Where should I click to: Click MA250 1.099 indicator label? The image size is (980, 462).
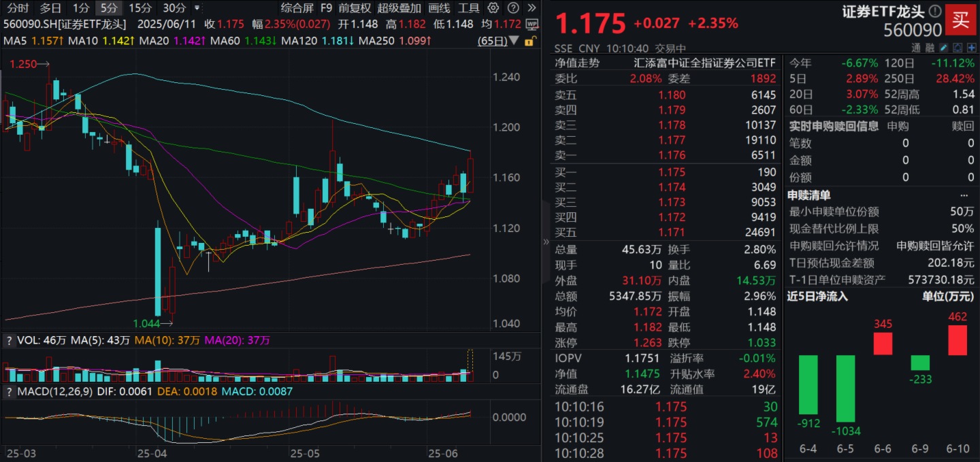click(x=396, y=41)
